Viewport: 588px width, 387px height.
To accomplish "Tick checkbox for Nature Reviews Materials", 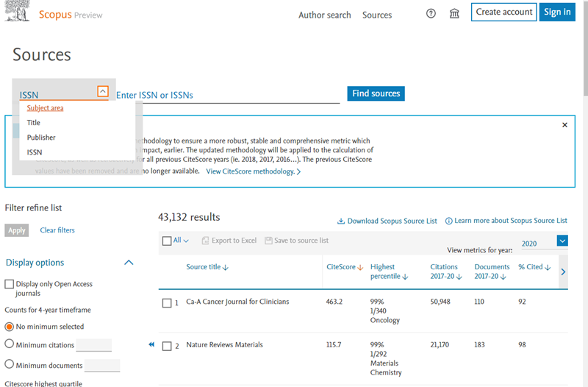I will pos(167,346).
